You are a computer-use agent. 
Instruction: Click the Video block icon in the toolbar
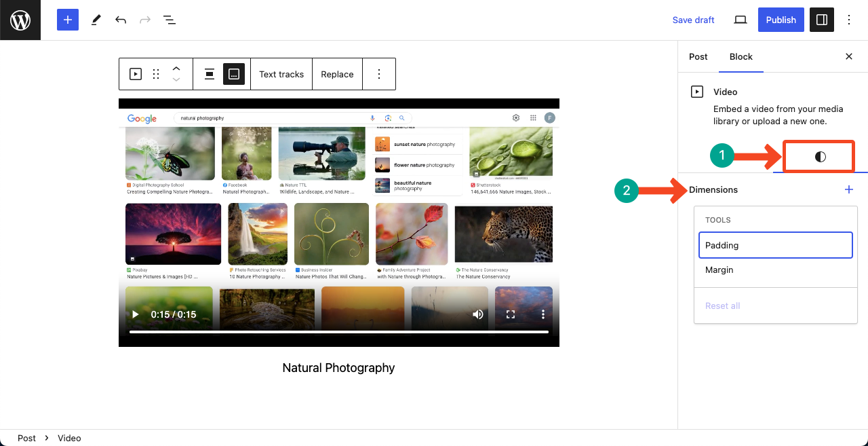[x=135, y=73]
